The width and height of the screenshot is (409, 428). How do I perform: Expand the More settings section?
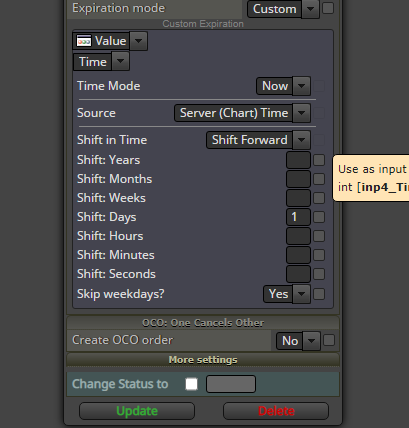(x=203, y=360)
